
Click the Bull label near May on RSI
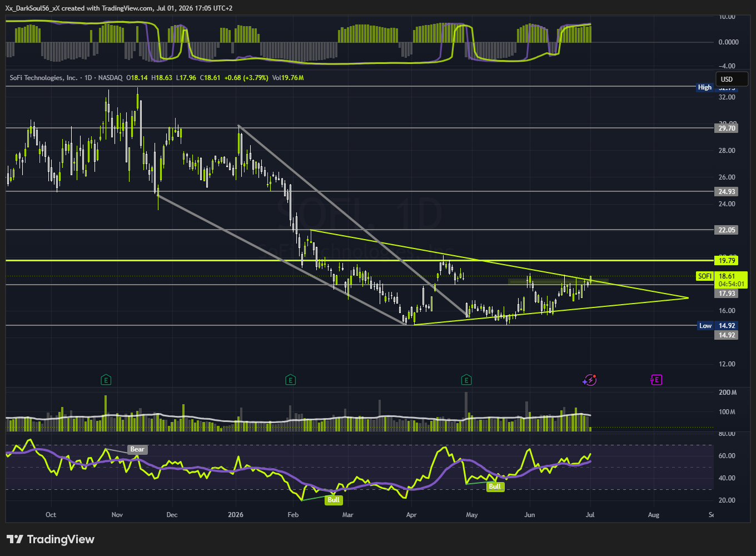pyautogui.click(x=495, y=487)
